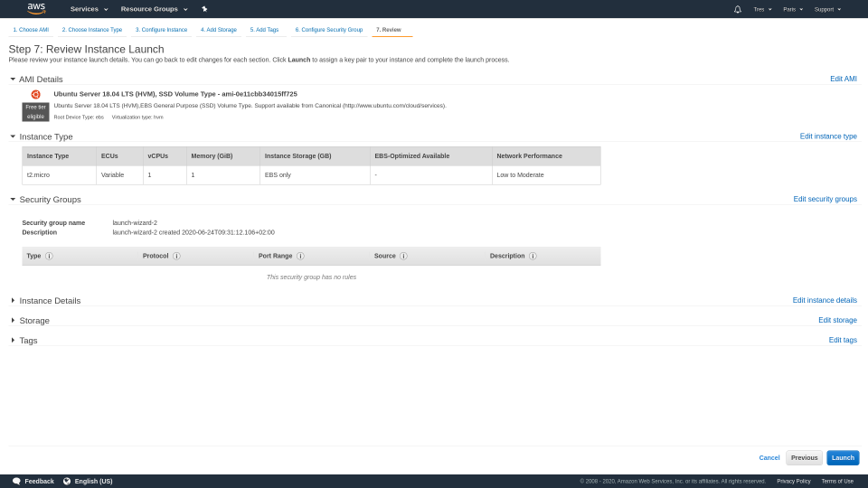Go to step 6 Configure Security Group

click(329, 30)
